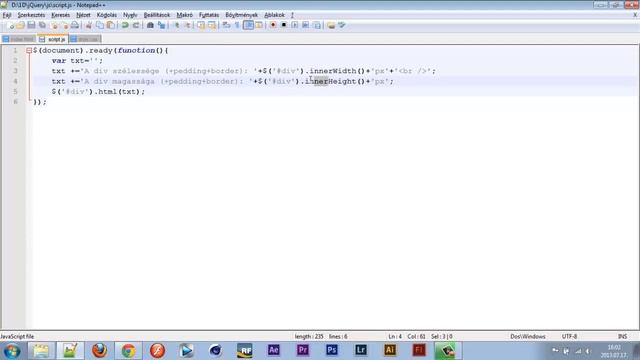Image resolution: width=640 pixels, height=360 pixels.
Task: Click the 'Ln : 4' status entry
Action: pyautogui.click(x=395, y=337)
